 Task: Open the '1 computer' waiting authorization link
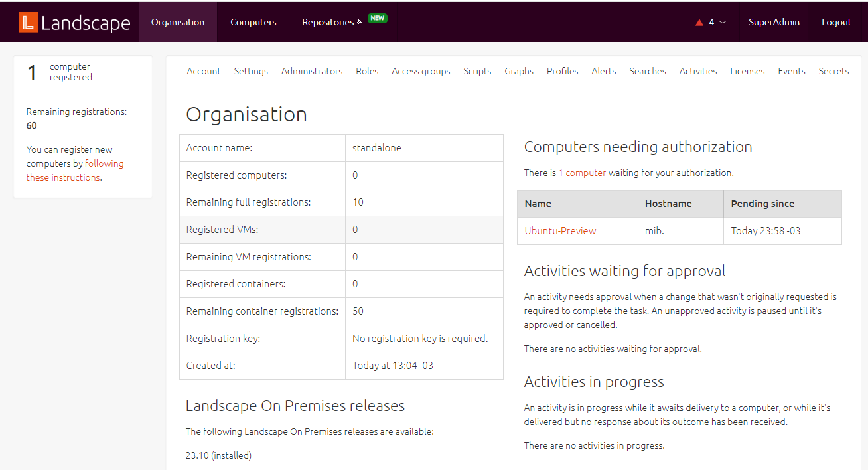582,173
